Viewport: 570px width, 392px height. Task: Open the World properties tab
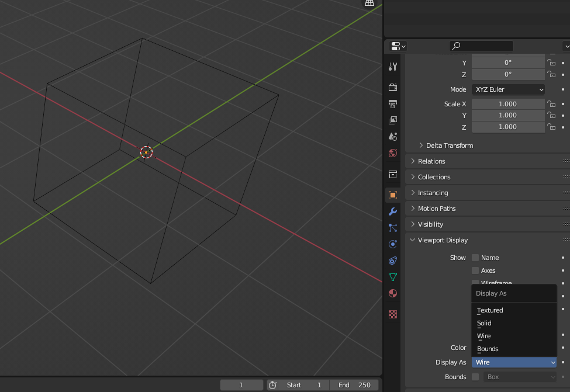(x=393, y=153)
